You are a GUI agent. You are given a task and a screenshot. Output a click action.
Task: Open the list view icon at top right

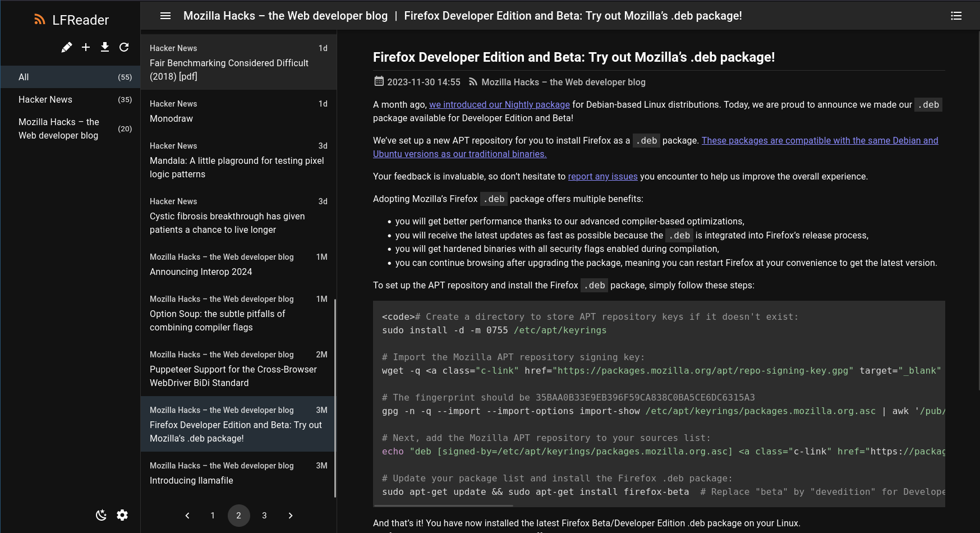click(x=956, y=16)
